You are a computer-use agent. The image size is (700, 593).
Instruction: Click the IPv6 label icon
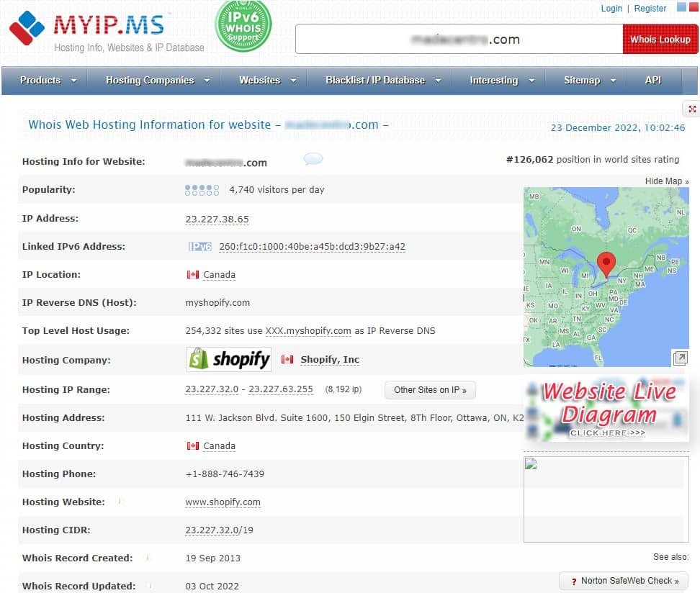tap(199, 247)
